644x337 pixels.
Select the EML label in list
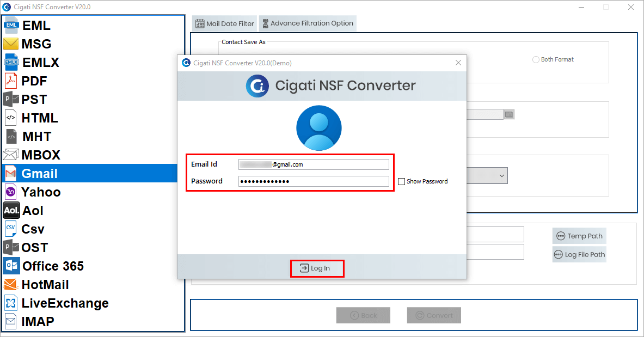(x=36, y=26)
